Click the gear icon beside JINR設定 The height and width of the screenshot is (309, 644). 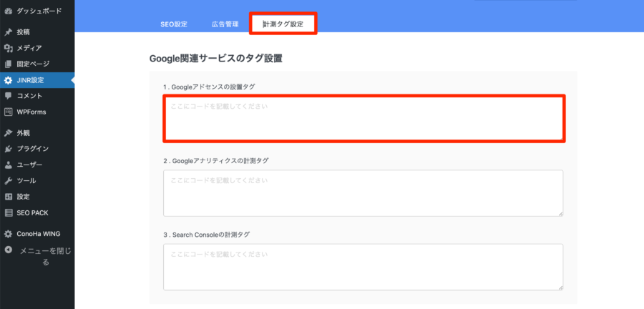[x=8, y=80]
